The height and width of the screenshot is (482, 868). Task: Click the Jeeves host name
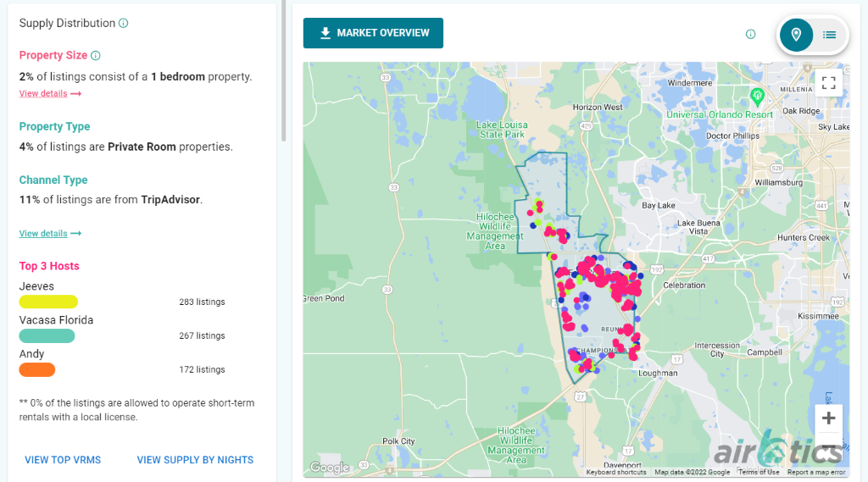36,286
